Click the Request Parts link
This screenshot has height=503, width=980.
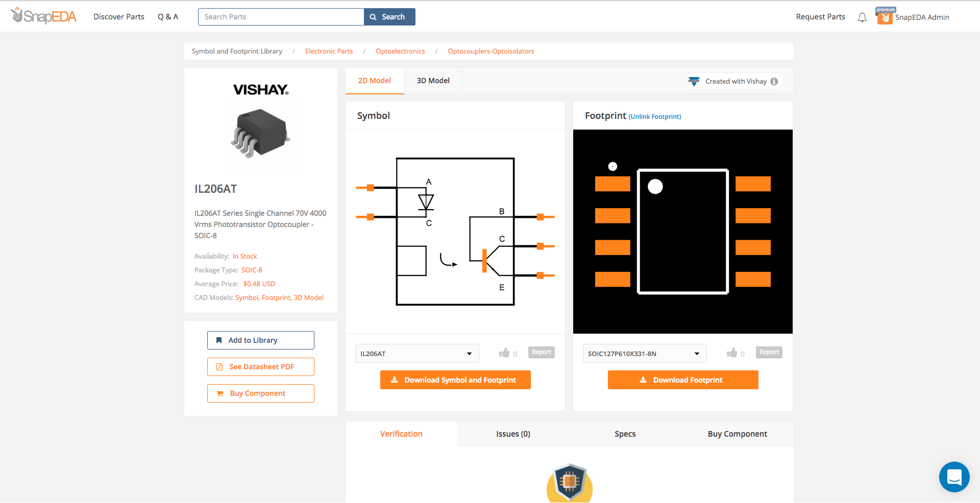pyautogui.click(x=820, y=17)
